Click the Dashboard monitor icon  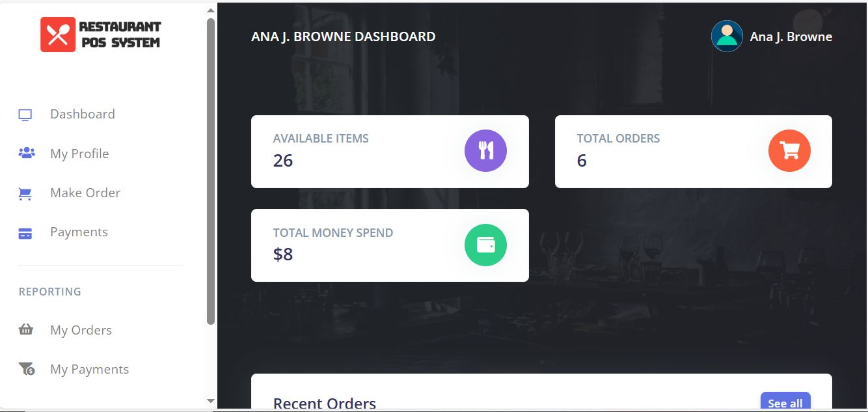pyautogui.click(x=25, y=115)
